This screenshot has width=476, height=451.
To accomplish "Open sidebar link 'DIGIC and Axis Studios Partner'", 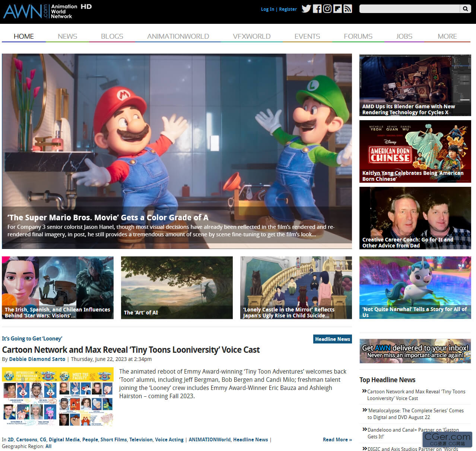I will pyautogui.click(x=413, y=449).
